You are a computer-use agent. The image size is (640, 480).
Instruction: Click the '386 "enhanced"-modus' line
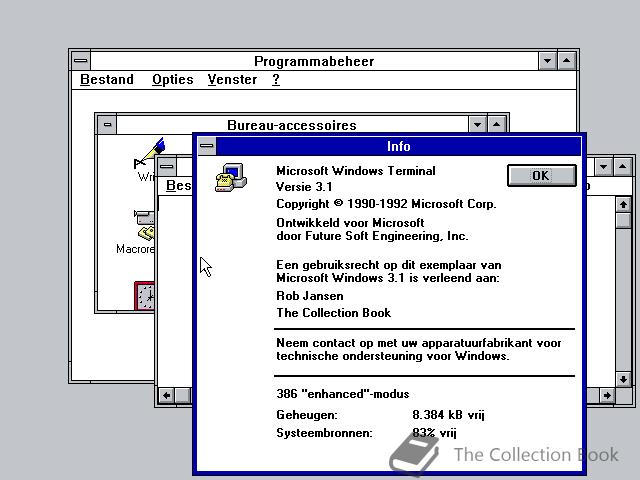(343, 394)
